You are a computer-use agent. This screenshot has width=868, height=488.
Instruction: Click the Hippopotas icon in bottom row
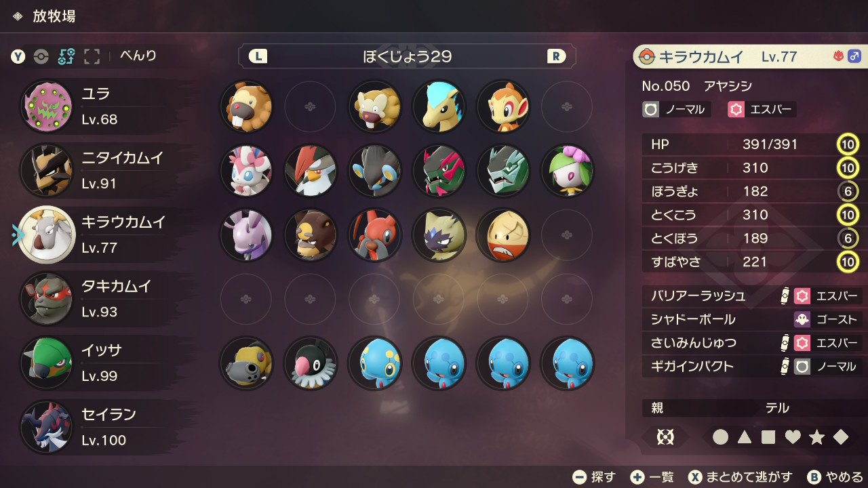[x=246, y=363]
